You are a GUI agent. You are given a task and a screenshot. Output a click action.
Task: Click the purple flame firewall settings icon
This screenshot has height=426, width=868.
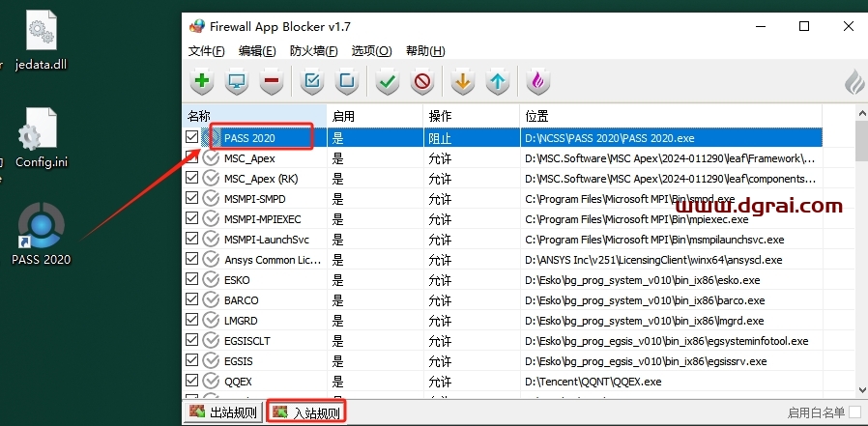[538, 82]
